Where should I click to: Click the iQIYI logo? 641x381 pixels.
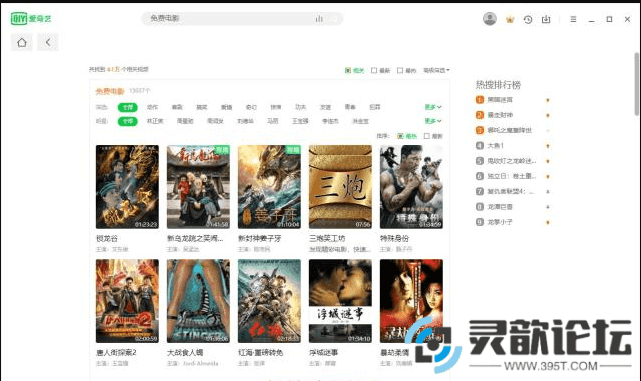pyautogui.click(x=31, y=18)
